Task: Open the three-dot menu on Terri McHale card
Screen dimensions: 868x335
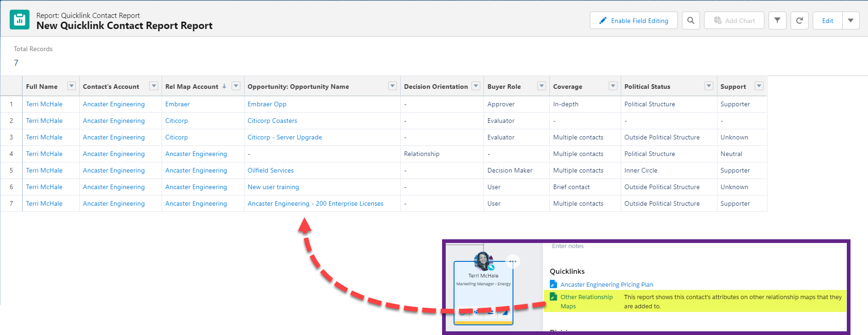Action: 513,261
